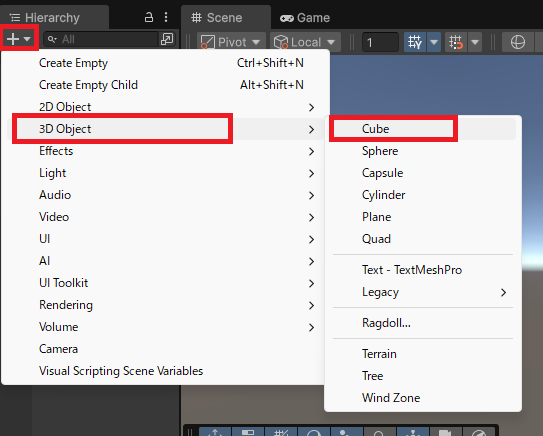Viewport: 543px width, 436px height.
Task: Toggle snap increment icon in Scene toolbar
Action: point(456,42)
